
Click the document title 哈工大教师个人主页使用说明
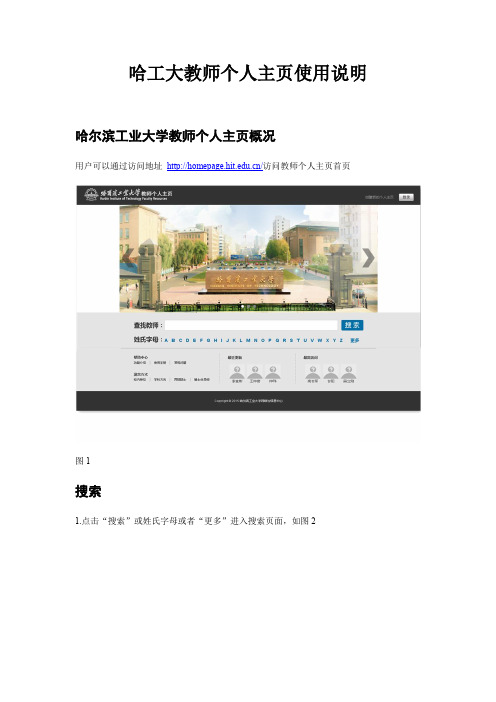(248, 73)
